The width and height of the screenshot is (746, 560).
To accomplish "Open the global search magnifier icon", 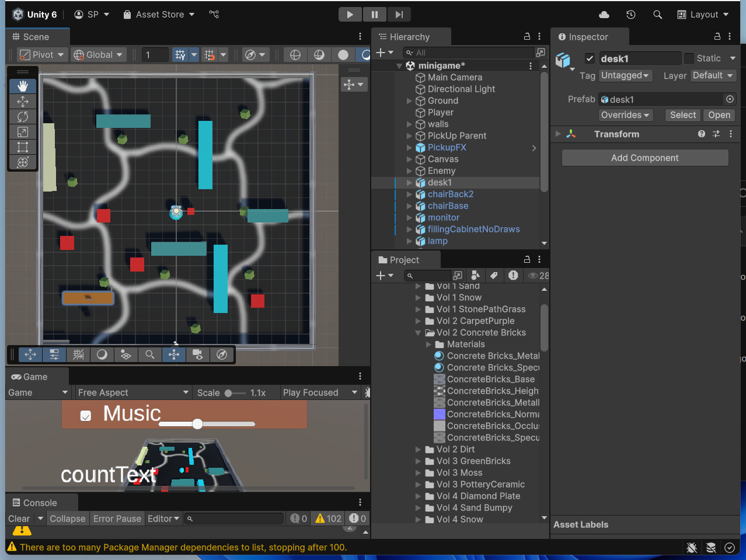I will 658,15.
